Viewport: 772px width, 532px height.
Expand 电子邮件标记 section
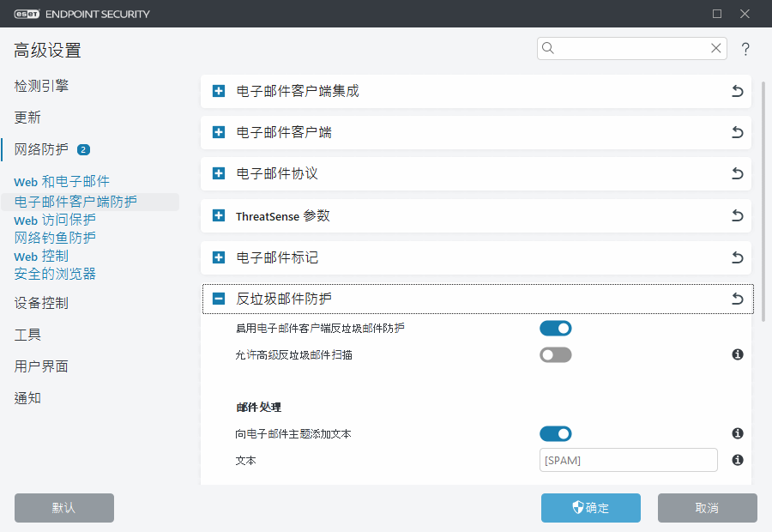(x=219, y=257)
